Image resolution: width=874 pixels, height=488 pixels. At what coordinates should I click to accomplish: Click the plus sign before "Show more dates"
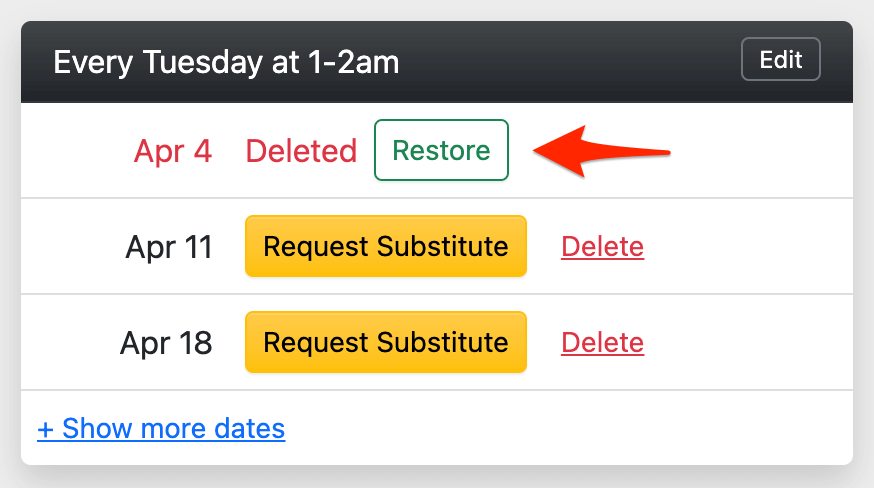(x=45, y=430)
